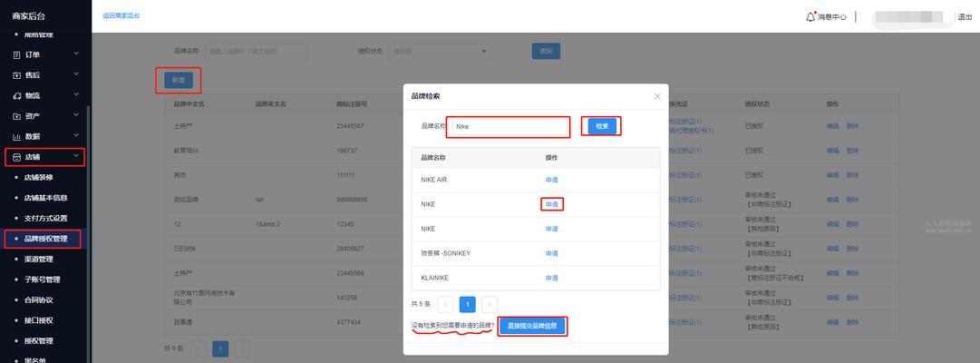Collapse the 店铺 menu chevron
This screenshot has width=980, height=363.
tap(76, 157)
